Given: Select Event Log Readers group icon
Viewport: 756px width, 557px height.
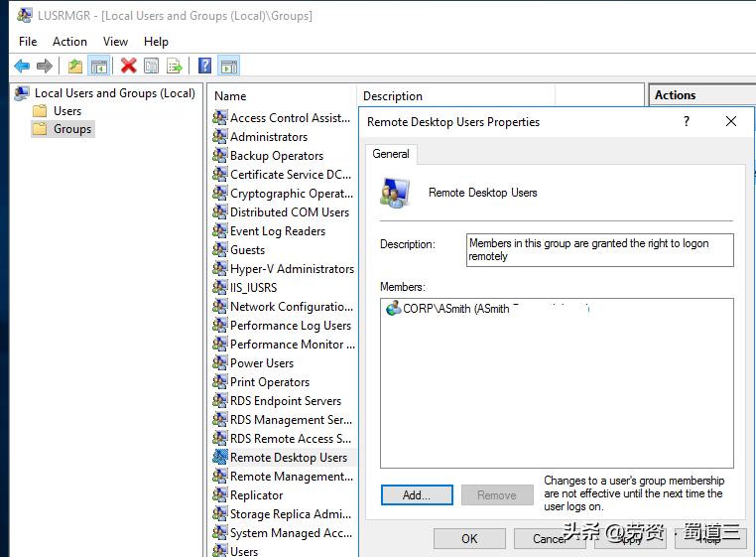Looking at the screenshot, I should [x=220, y=230].
